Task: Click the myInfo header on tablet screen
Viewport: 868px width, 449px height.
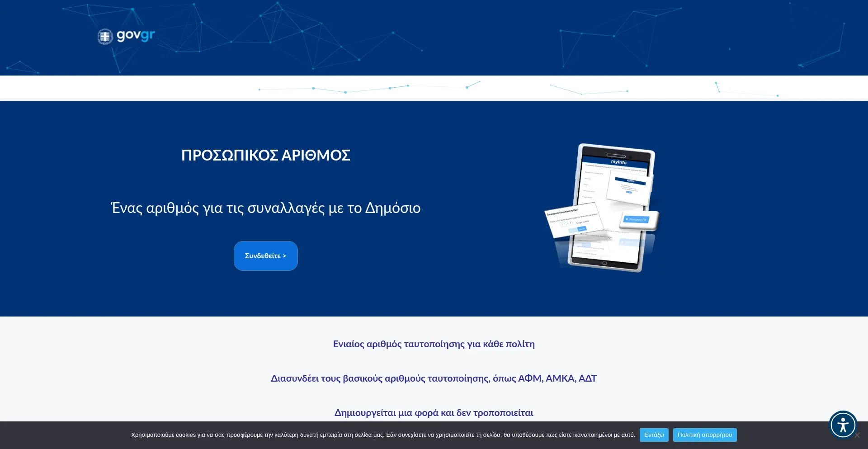Action: coord(618,162)
